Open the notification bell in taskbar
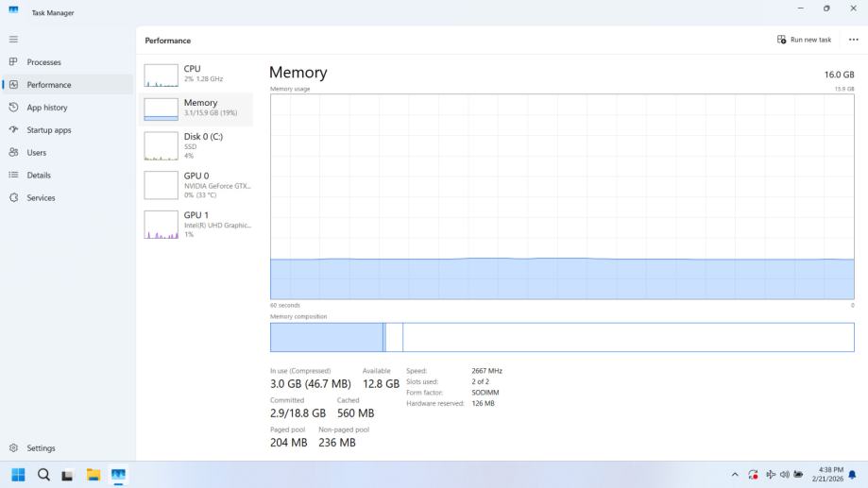 [852, 474]
